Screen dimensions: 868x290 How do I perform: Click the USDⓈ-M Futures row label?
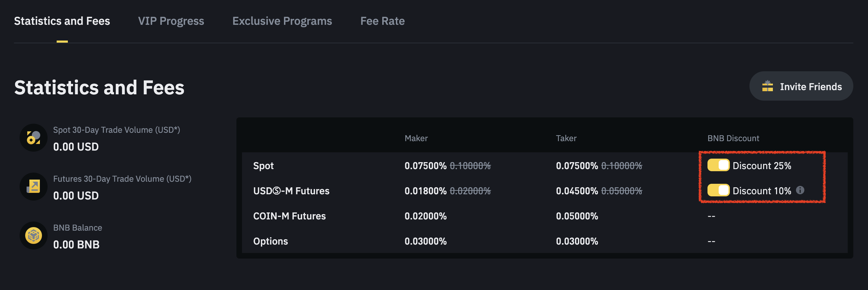tap(291, 191)
